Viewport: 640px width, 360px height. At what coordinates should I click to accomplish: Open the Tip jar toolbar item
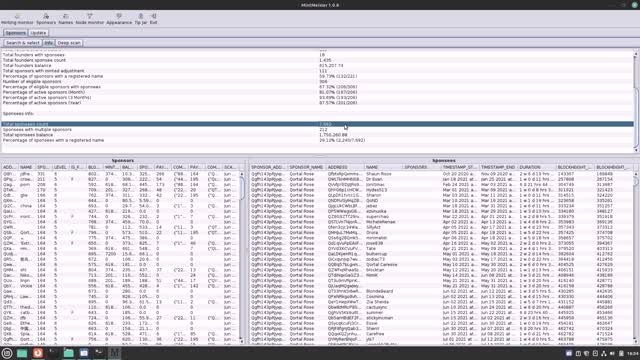[x=140, y=19]
